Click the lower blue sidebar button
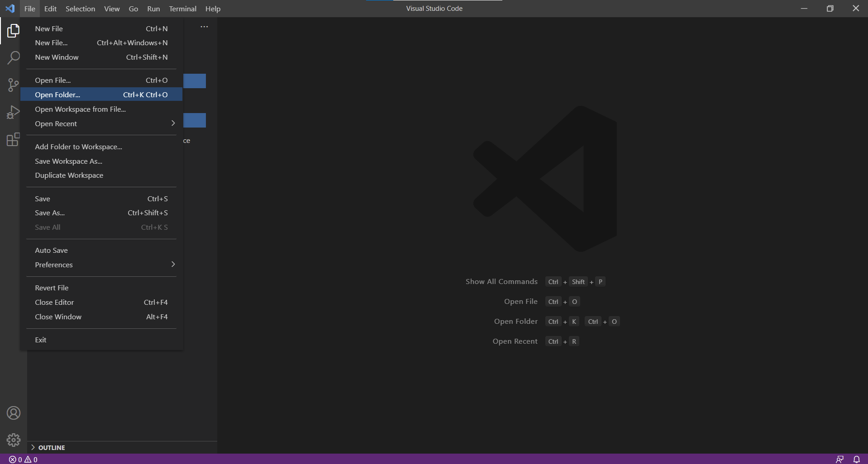The height and width of the screenshot is (464, 868). click(x=195, y=120)
